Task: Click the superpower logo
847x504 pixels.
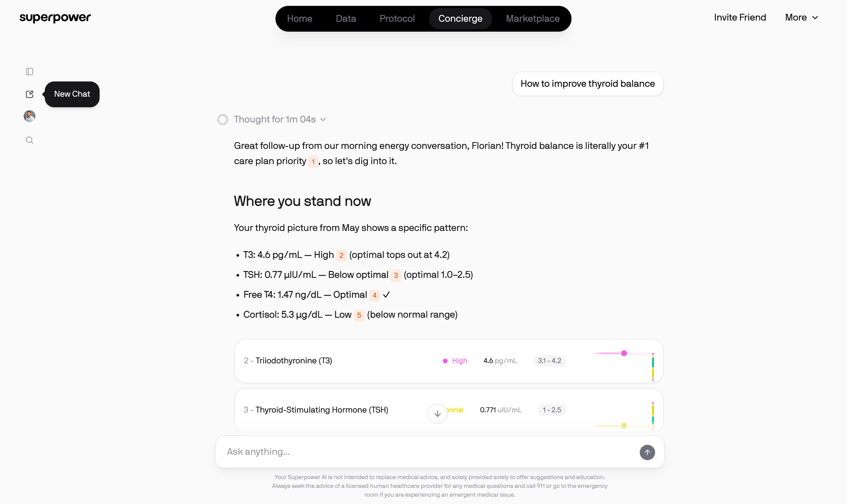Action: coord(55,18)
